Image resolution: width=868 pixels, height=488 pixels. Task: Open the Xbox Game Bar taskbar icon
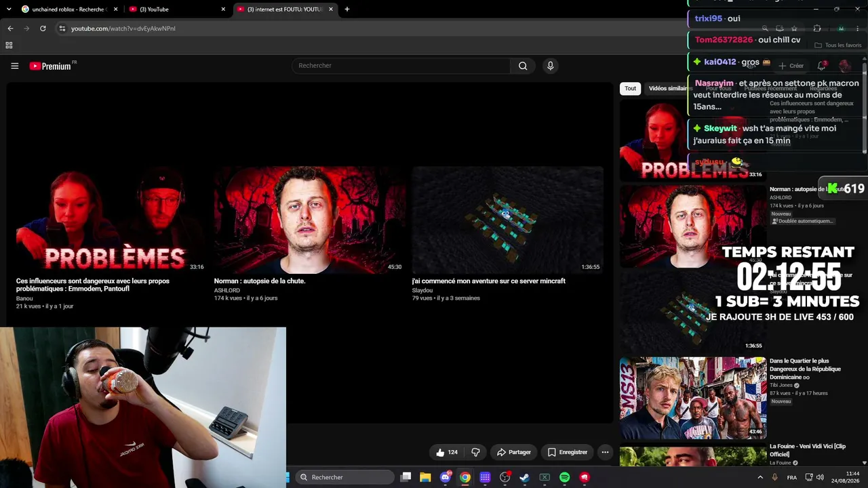(545, 477)
